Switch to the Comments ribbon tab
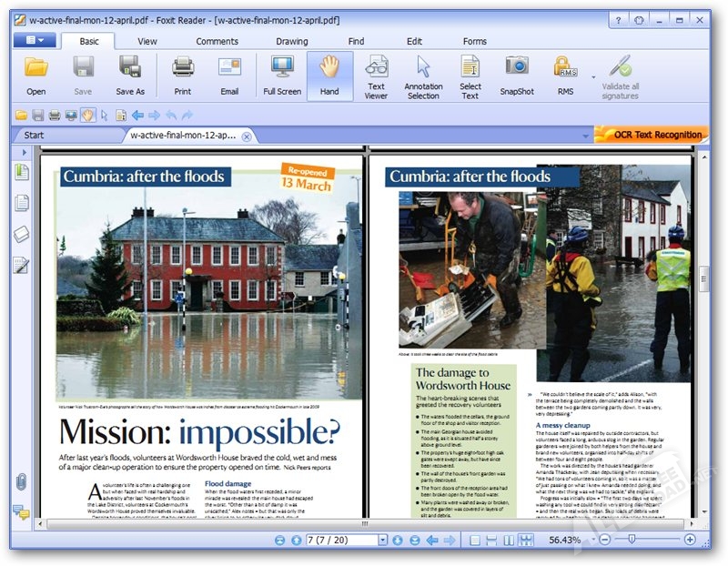This screenshot has width=728, height=566. 217,41
